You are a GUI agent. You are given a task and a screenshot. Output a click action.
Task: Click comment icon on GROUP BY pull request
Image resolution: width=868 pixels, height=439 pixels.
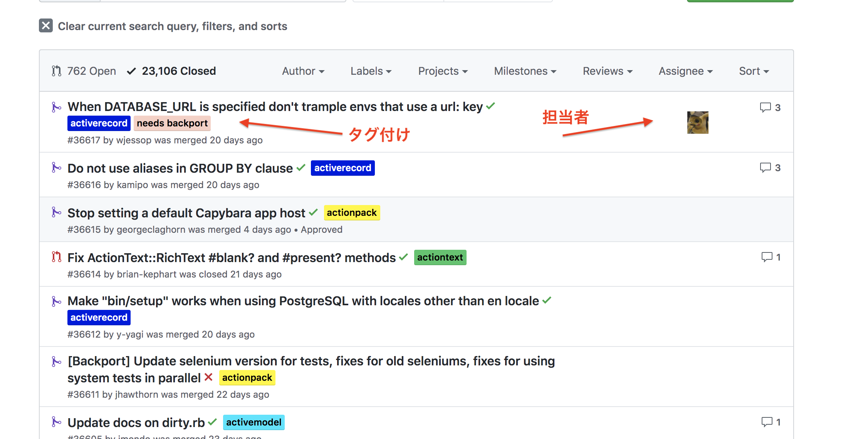[x=765, y=168]
